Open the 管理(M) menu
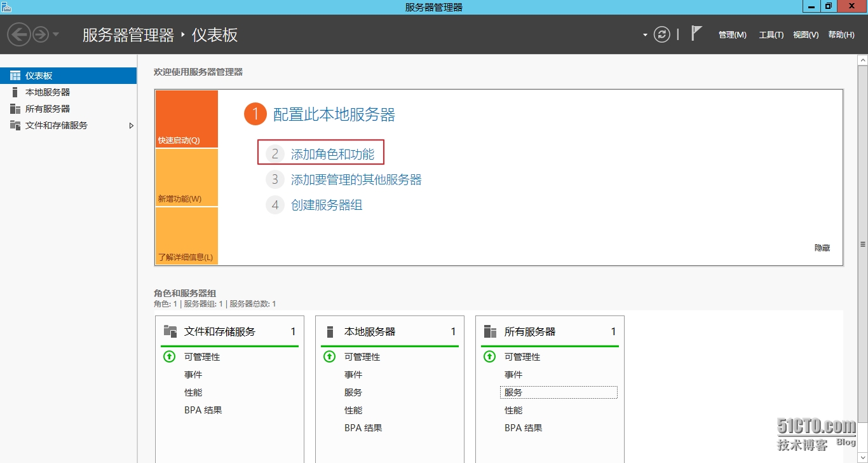868x463 pixels. pyautogui.click(x=732, y=35)
